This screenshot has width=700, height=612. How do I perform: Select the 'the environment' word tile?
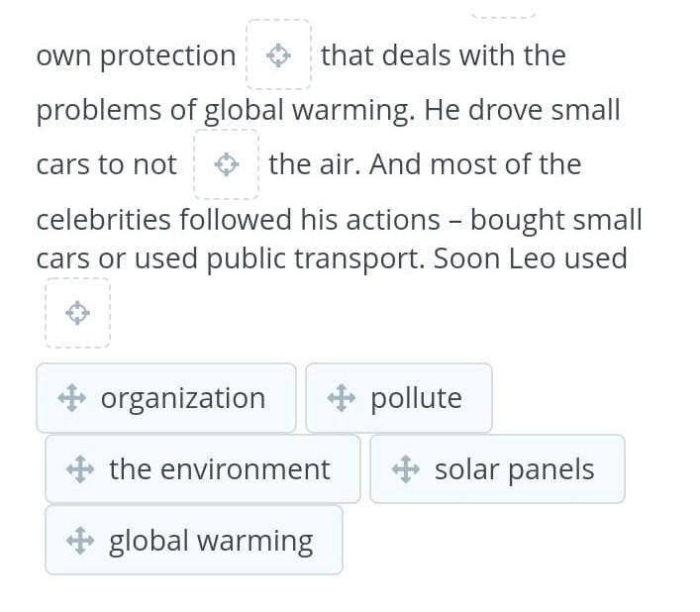click(x=203, y=469)
